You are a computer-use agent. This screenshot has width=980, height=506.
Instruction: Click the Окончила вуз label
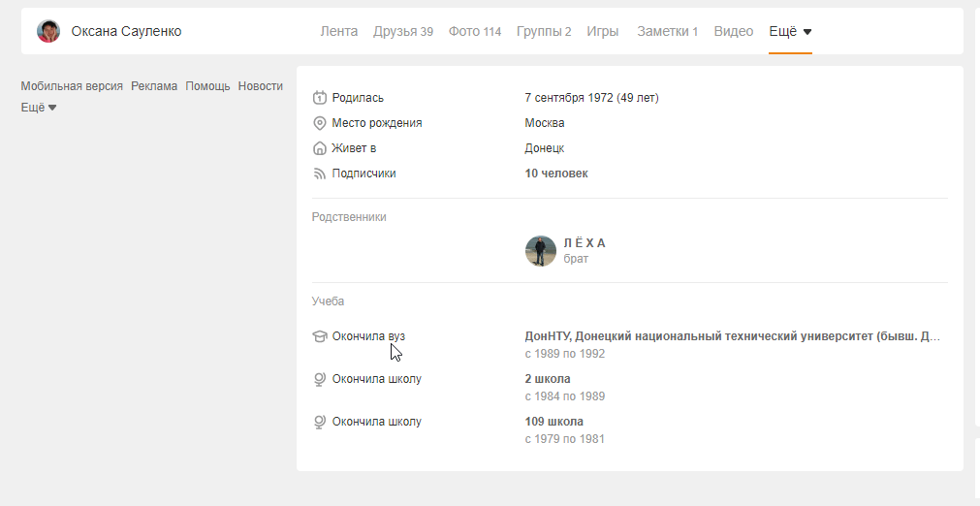368,336
